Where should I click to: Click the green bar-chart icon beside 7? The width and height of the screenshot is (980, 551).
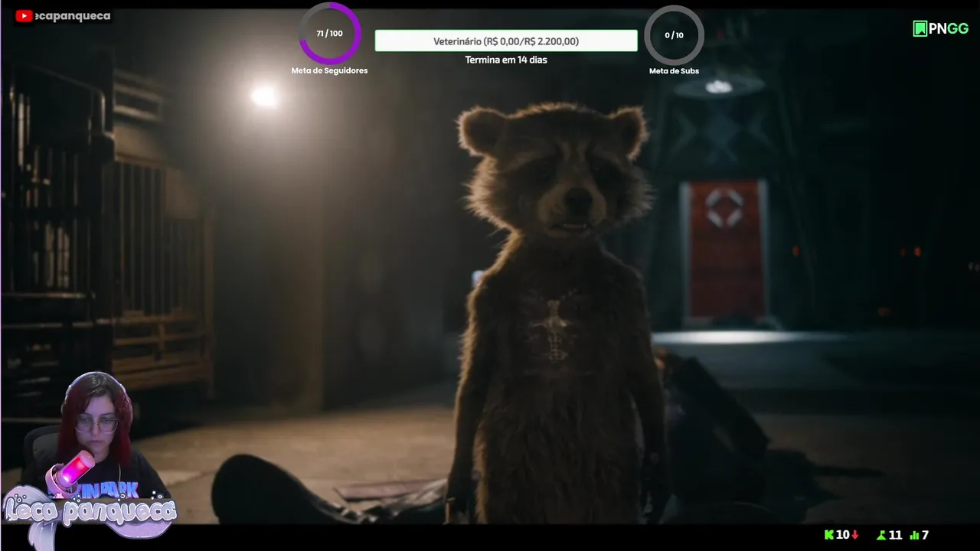coord(914,535)
